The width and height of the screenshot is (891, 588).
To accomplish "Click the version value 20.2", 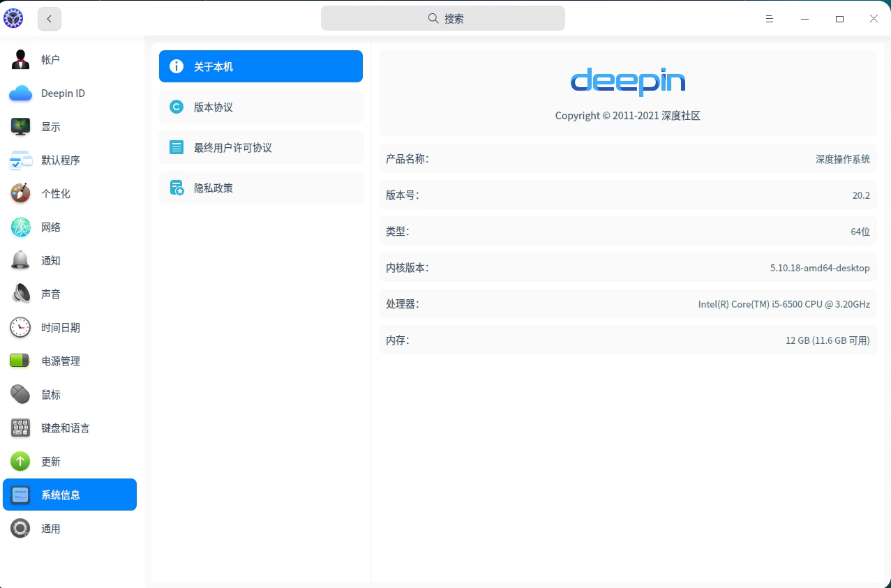I will [x=861, y=195].
